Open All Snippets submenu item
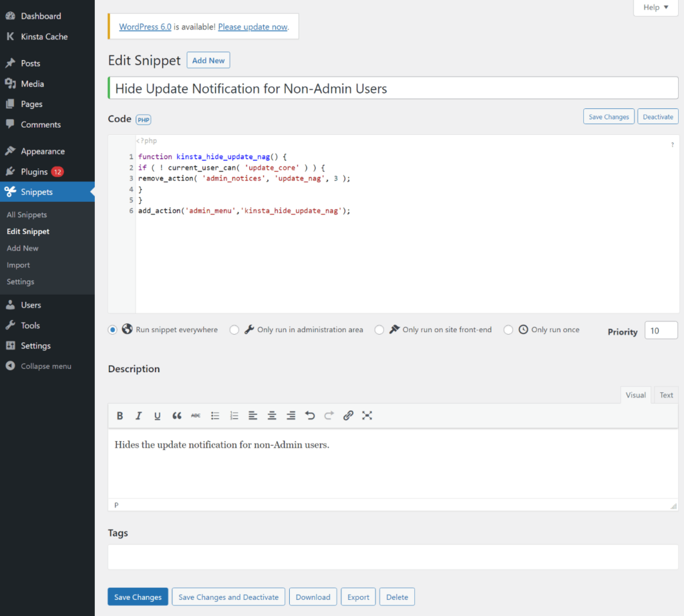 (x=27, y=215)
